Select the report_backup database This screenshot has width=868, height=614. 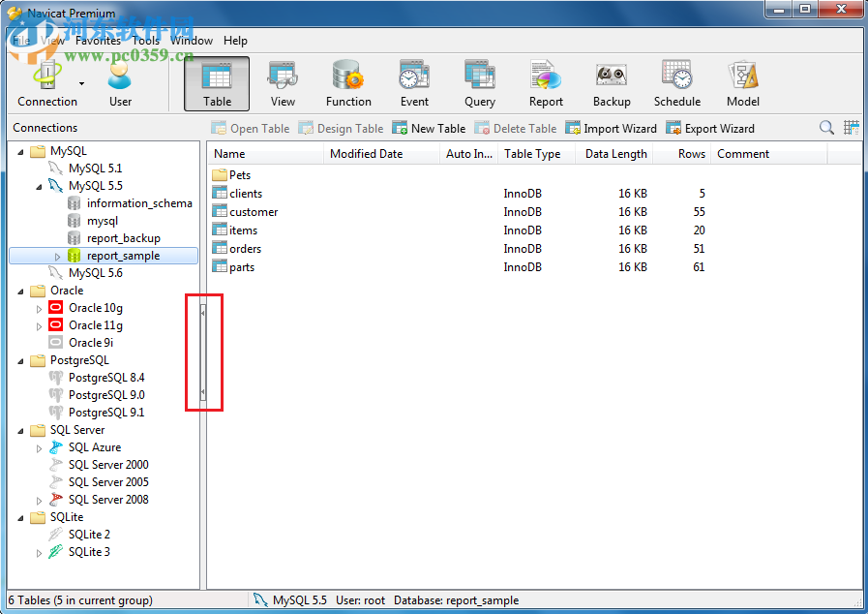point(123,238)
